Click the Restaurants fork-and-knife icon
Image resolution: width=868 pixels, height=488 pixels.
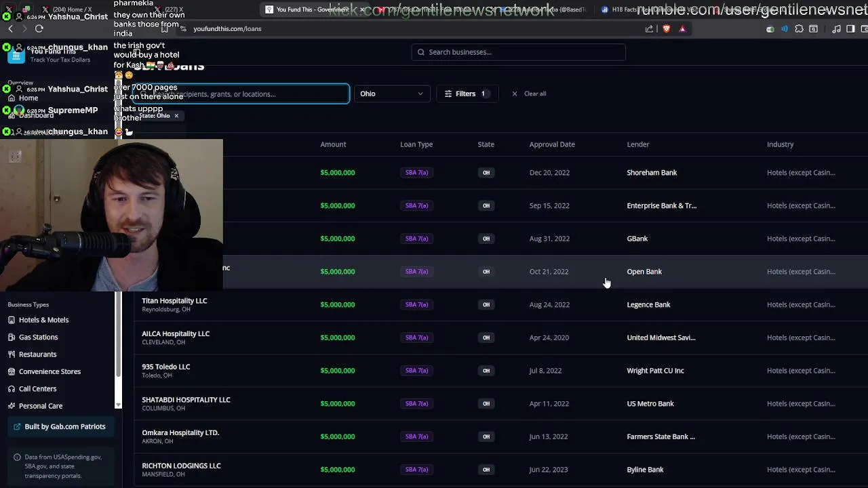tap(12, 354)
